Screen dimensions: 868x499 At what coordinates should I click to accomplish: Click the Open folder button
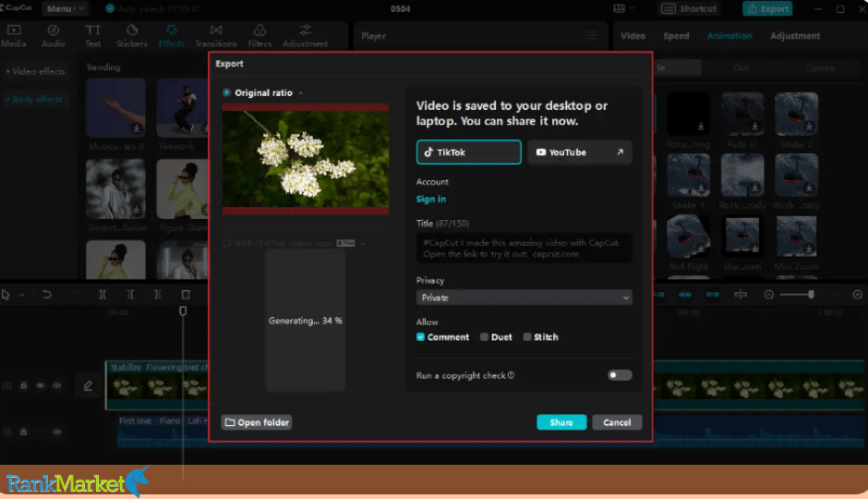click(257, 422)
